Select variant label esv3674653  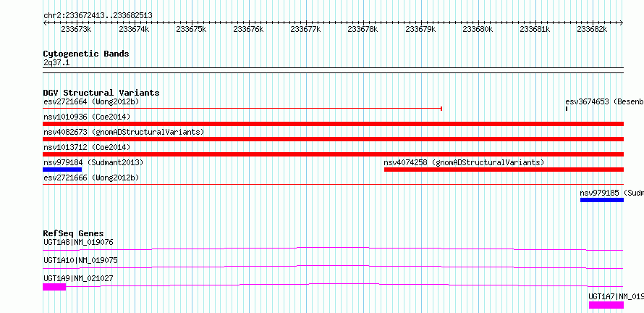[605, 101]
